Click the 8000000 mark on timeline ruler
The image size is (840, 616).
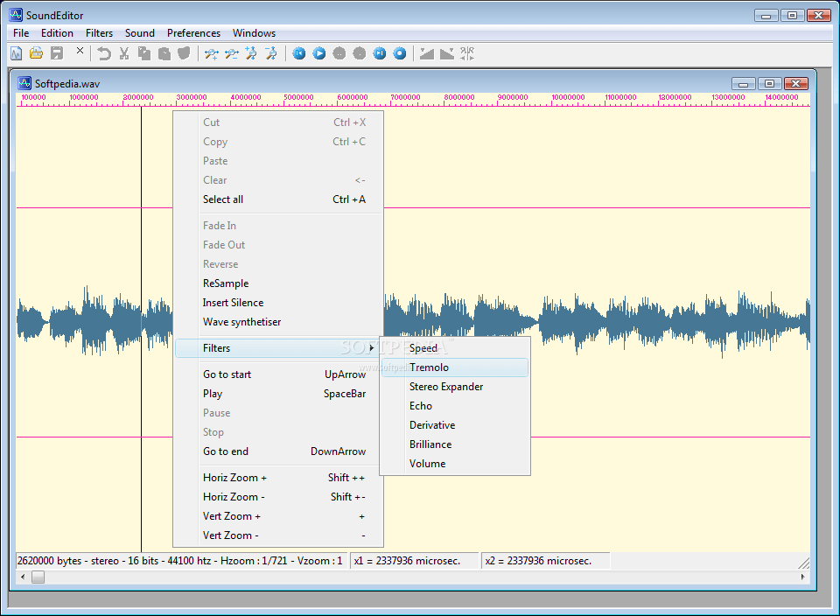click(x=459, y=97)
